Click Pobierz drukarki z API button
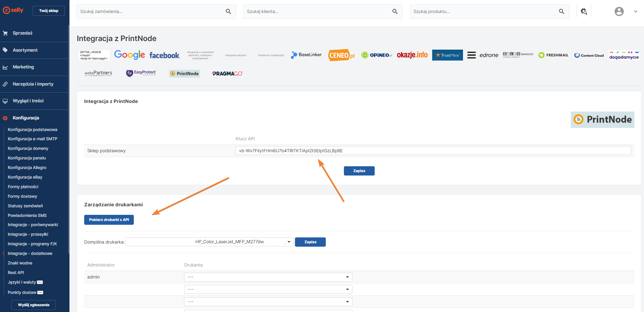The width and height of the screenshot is (644, 312). click(x=109, y=220)
